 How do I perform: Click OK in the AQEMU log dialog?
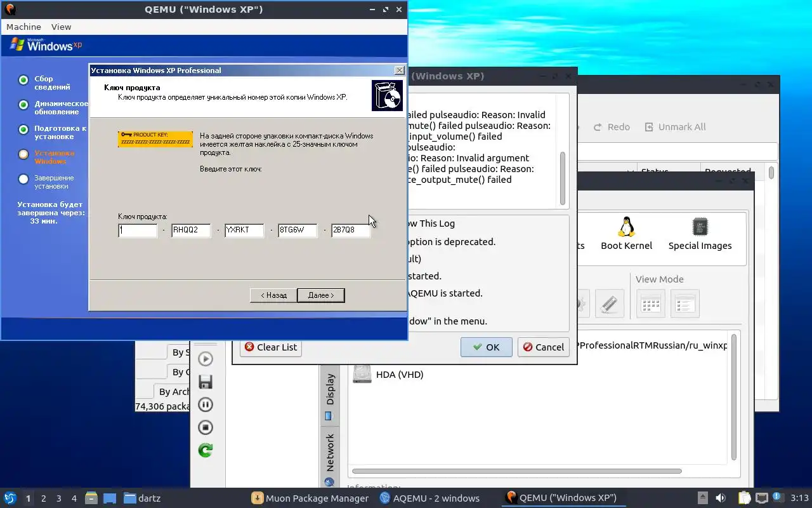point(487,347)
